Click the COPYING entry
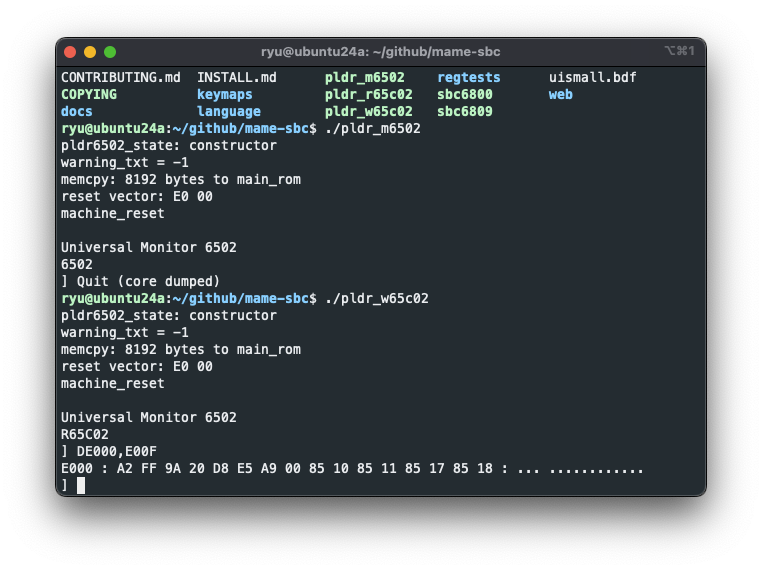 click(89, 94)
